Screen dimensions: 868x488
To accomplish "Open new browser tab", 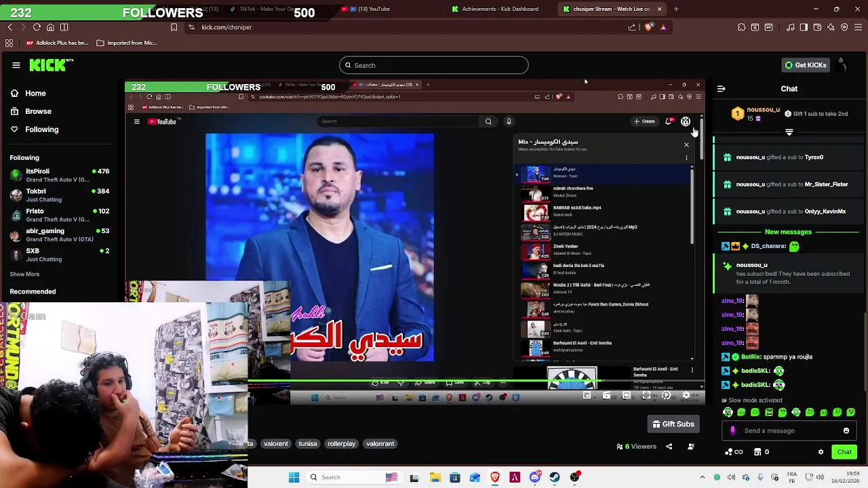I will 676,9.
